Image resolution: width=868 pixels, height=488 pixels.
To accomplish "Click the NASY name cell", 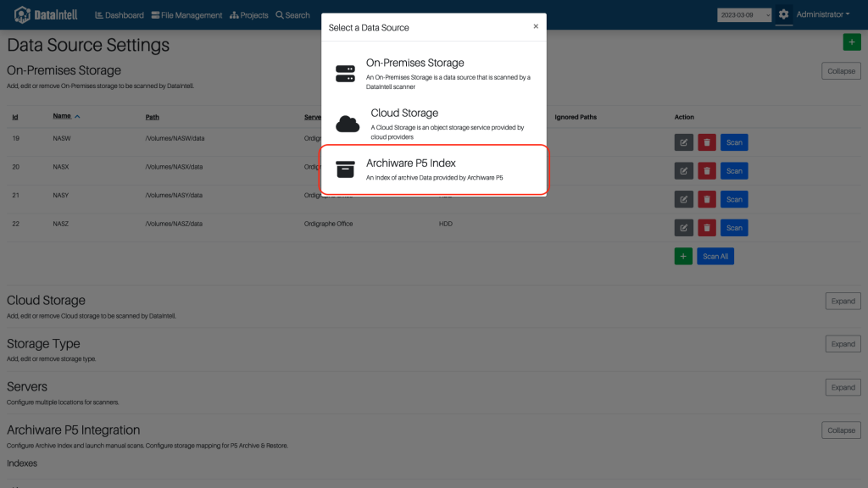I will point(61,196).
